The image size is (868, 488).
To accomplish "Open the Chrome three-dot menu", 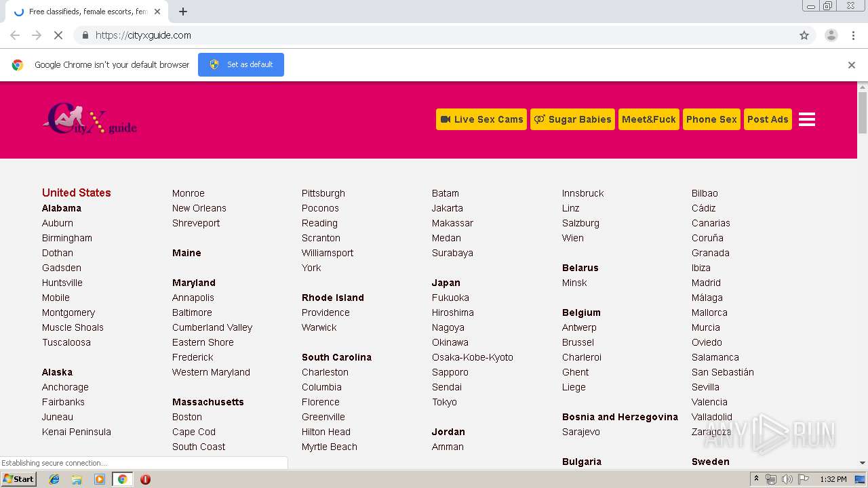I will pyautogui.click(x=853, y=35).
